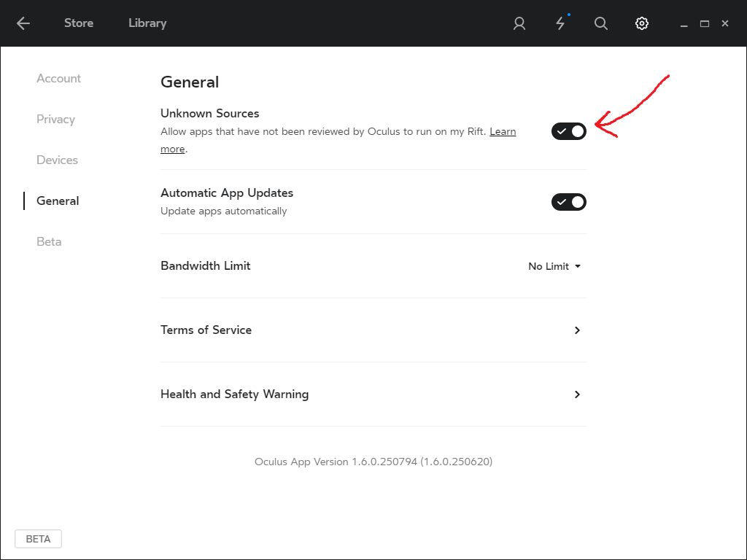This screenshot has width=747, height=560.
Task: Open the Account settings section
Action: pos(58,79)
